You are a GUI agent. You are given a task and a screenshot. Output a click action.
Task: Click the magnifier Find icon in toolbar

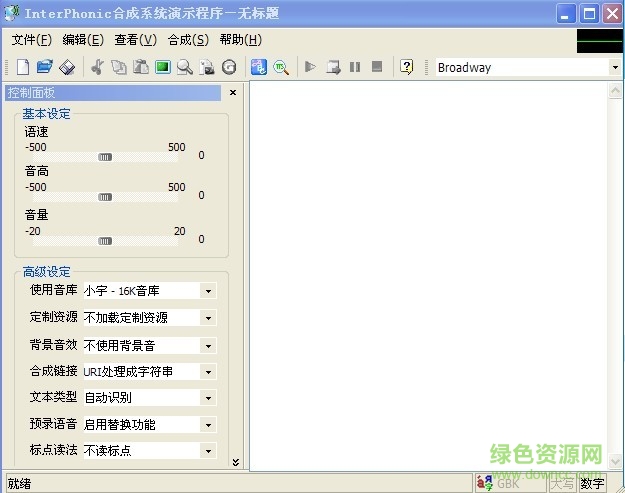click(x=184, y=67)
